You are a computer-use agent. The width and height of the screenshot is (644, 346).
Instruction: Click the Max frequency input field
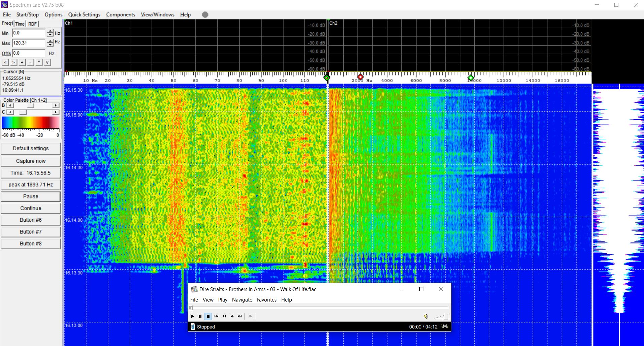[x=29, y=43]
